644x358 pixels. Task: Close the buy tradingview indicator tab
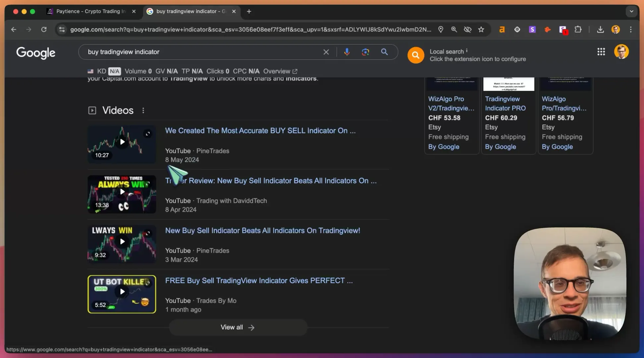[234, 11]
